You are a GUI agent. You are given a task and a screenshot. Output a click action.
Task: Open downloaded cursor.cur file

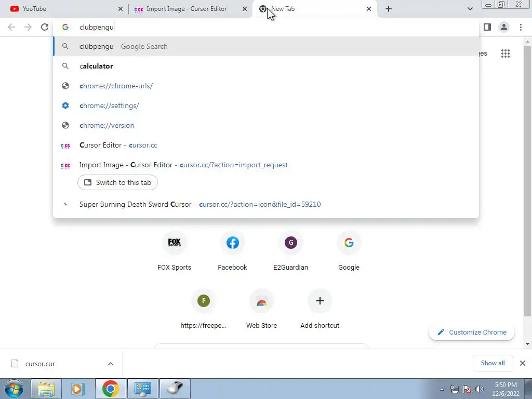40,364
